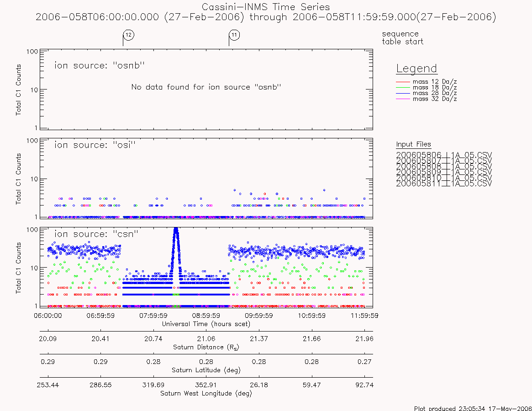Click the 07:59:59 time tick label

pos(153,316)
